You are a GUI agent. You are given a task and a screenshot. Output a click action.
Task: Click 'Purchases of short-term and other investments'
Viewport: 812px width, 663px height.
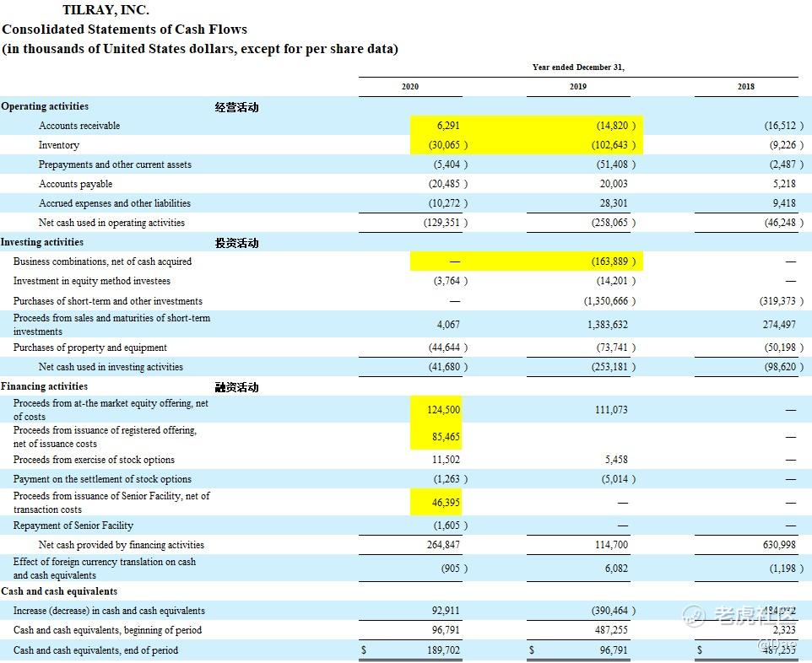108,301
